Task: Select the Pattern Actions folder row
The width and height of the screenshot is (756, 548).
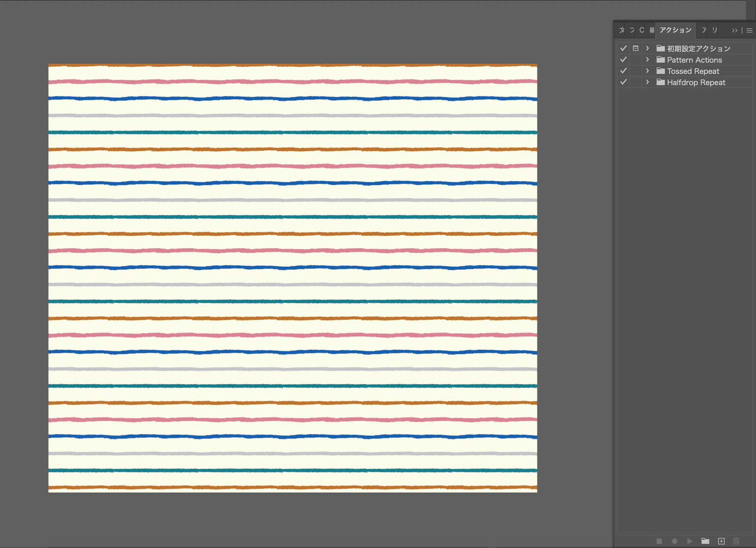Action: click(685, 60)
